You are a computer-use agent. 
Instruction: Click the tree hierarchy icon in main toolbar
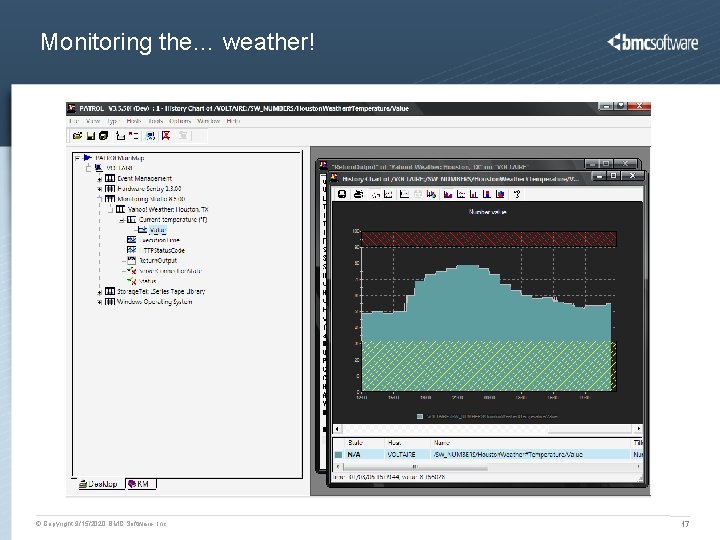(x=120, y=135)
